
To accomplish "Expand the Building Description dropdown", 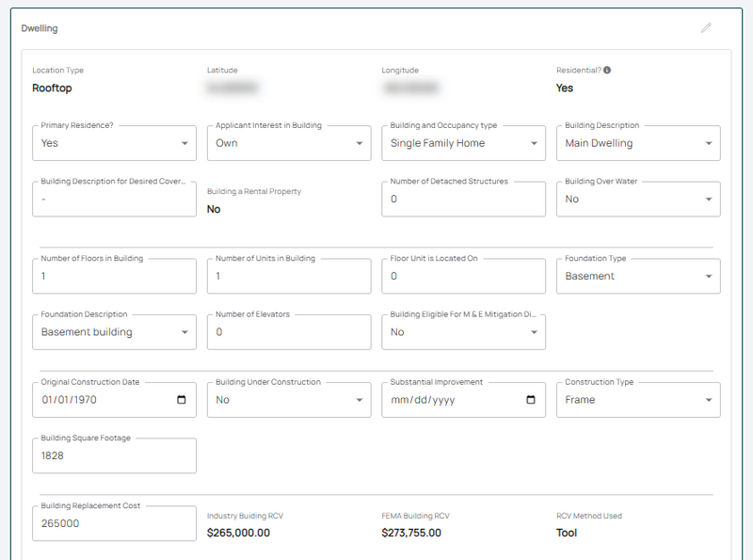I will point(711,142).
